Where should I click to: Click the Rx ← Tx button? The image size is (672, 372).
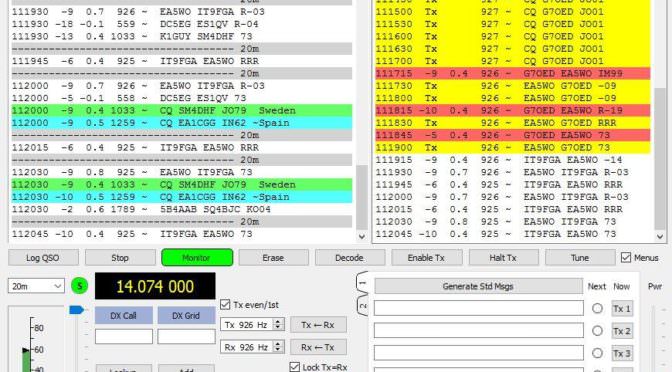pyautogui.click(x=318, y=347)
